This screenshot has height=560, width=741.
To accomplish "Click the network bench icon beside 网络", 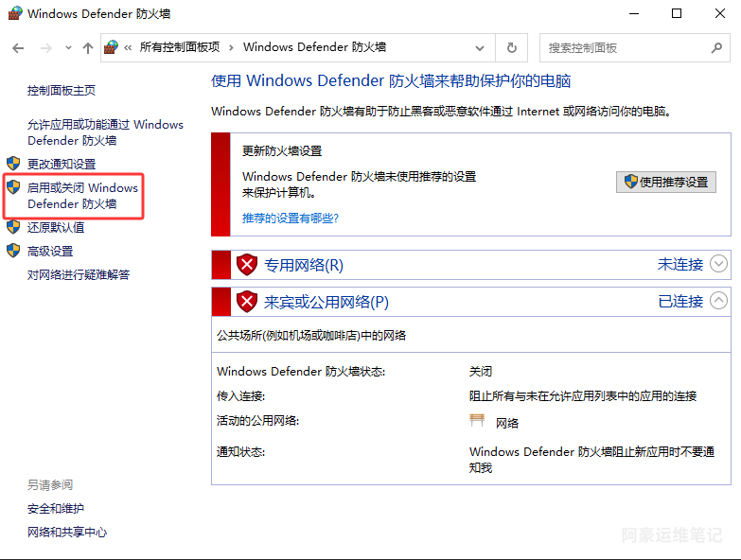I will point(477,420).
